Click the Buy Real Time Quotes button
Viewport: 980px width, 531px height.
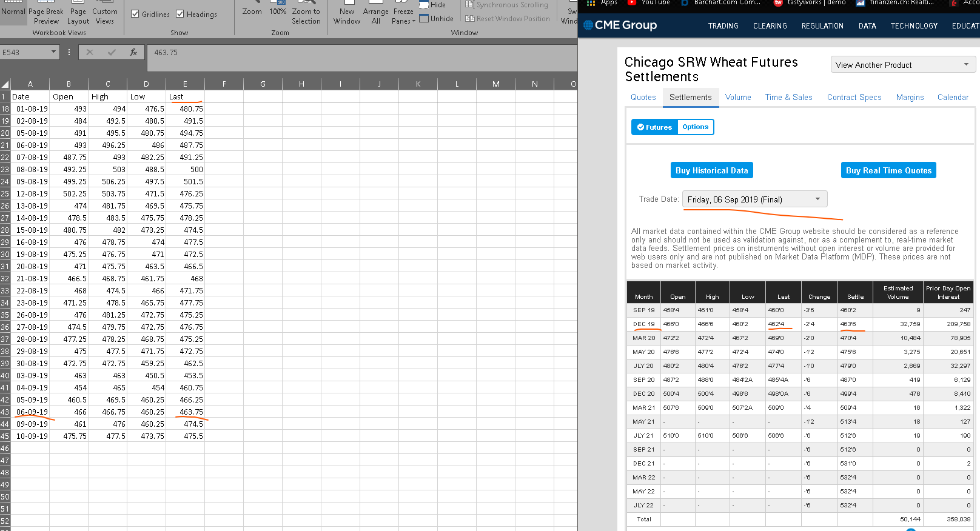click(888, 170)
